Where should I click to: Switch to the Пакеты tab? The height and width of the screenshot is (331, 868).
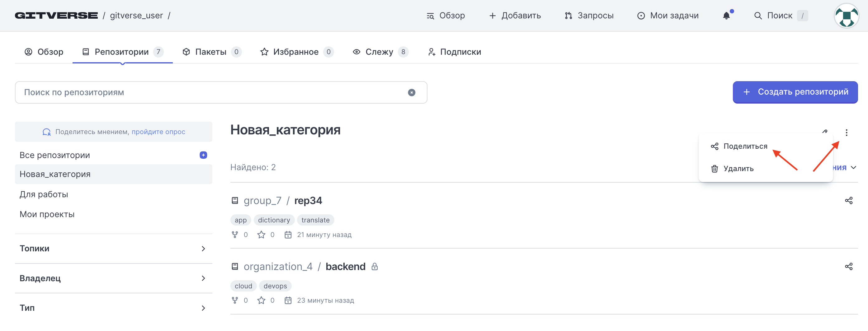pyautogui.click(x=212, y=52)
